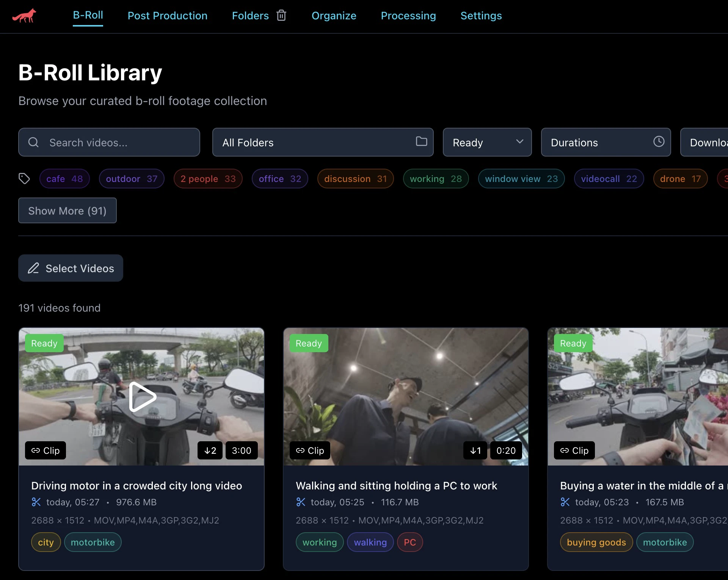Screen dimensions: 728x580
Task: Toggle the videocall tag filter
Action: (x=608, y=179)
